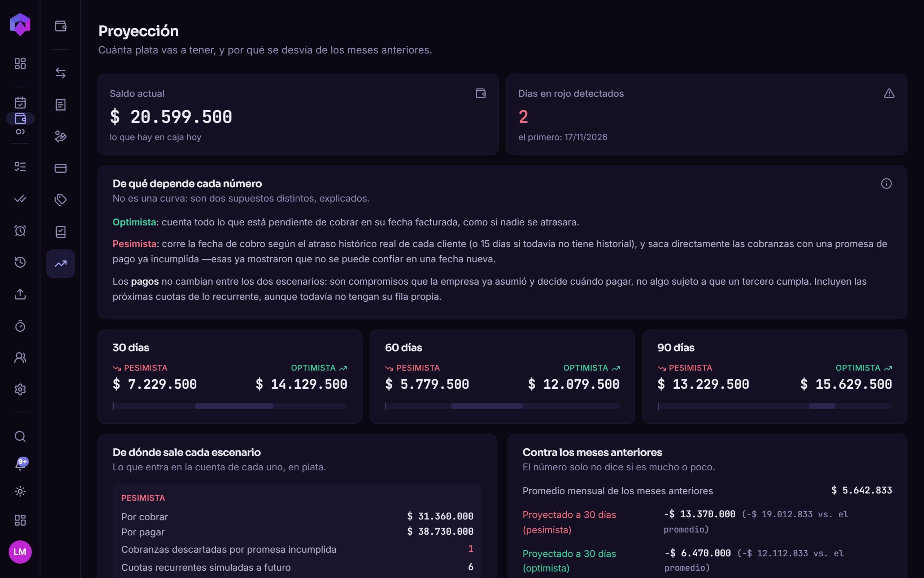Click the 30 días optimista value $ 14.129.500
Viewport: 924px width, 578px height.
click(x=301, y=384)
